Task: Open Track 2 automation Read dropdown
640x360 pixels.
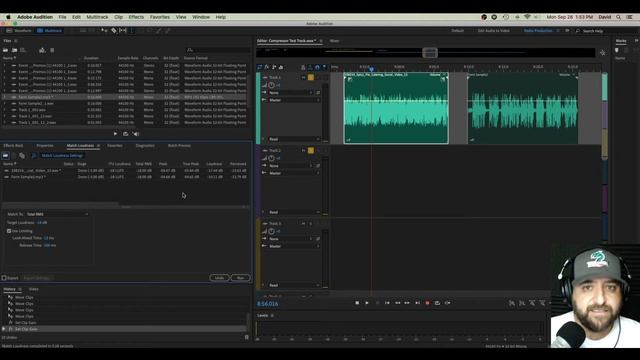Action: pyautogui.click(x=294, y=212)
